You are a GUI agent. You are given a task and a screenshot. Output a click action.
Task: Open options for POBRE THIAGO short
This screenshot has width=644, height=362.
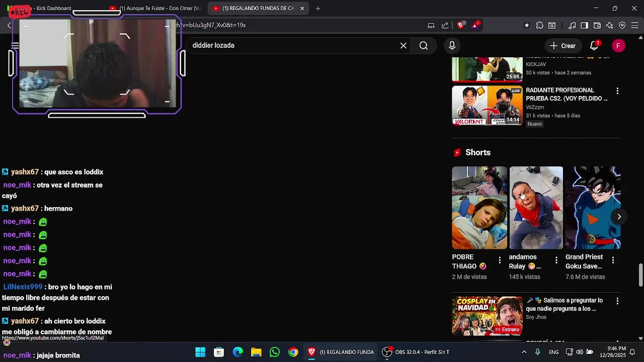pos(500,260)
